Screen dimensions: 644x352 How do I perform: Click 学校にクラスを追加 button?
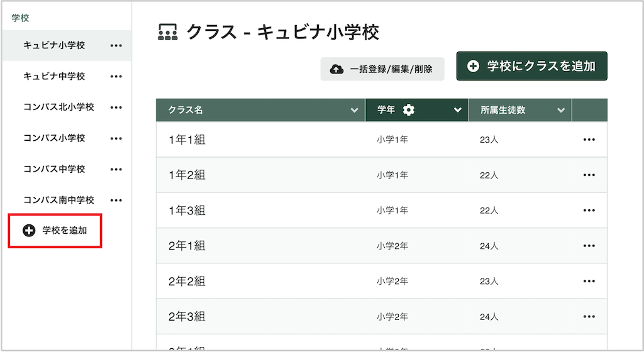point(532,66)
